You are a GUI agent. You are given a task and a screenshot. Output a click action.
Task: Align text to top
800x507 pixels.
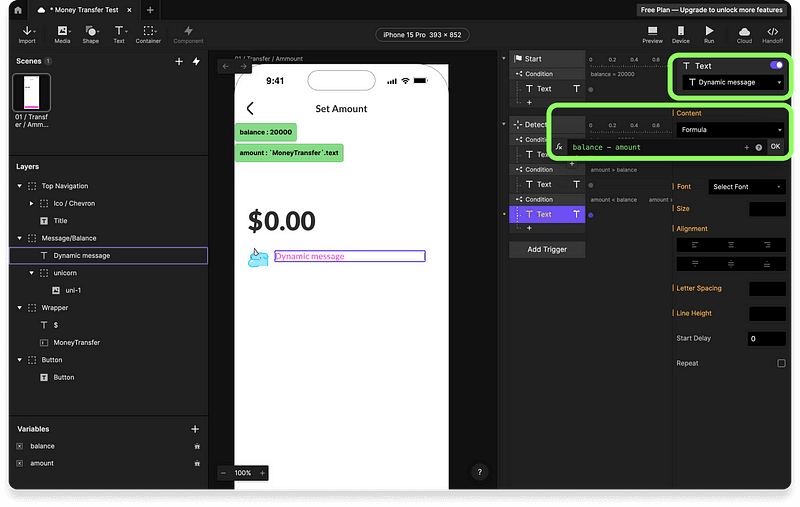695,264
